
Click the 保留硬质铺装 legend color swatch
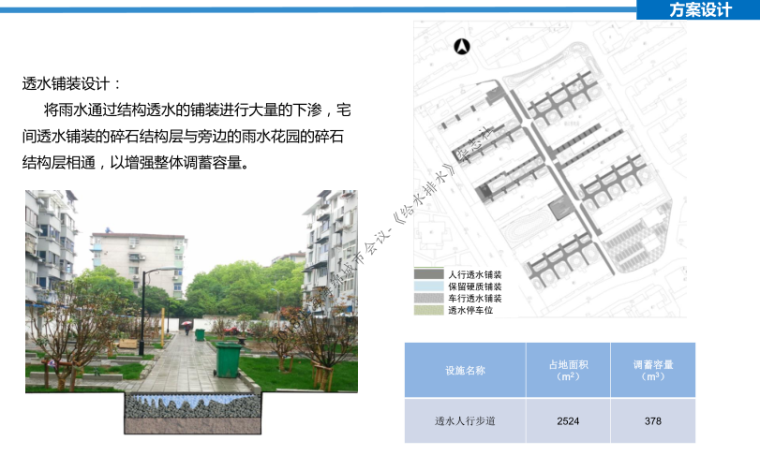(x=429, y=286)
